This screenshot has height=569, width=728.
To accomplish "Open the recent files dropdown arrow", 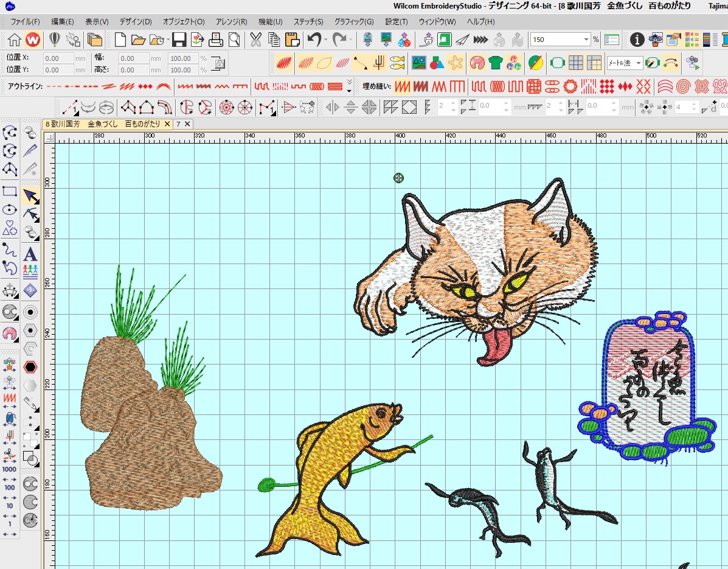I will pyautogui.click(x=168, y=40).
